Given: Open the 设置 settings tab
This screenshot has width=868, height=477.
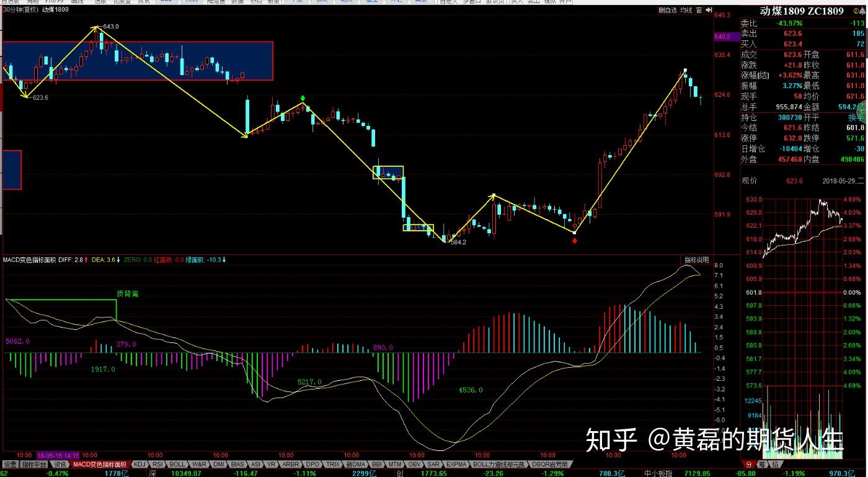Looking at the screenshot, I should 9,464.
